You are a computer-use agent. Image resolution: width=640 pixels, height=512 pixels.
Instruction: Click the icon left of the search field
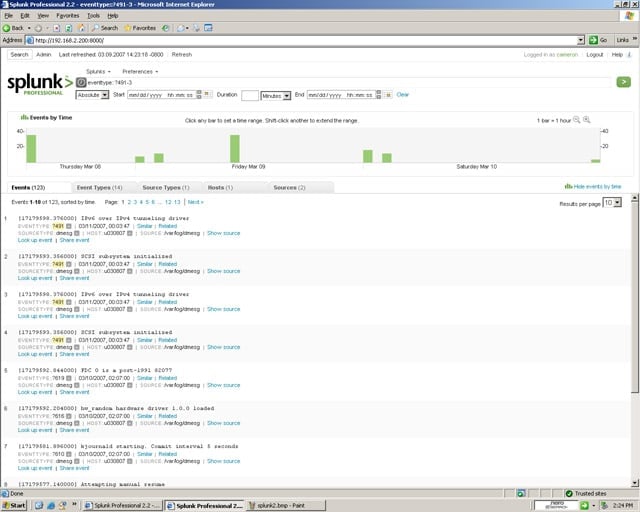point(81,82)
